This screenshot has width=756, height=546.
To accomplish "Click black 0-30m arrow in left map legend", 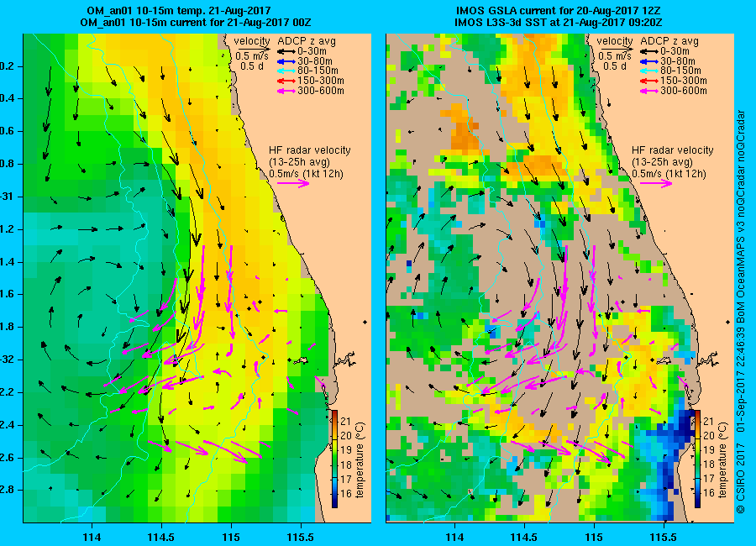I will [x=286, y=51].
